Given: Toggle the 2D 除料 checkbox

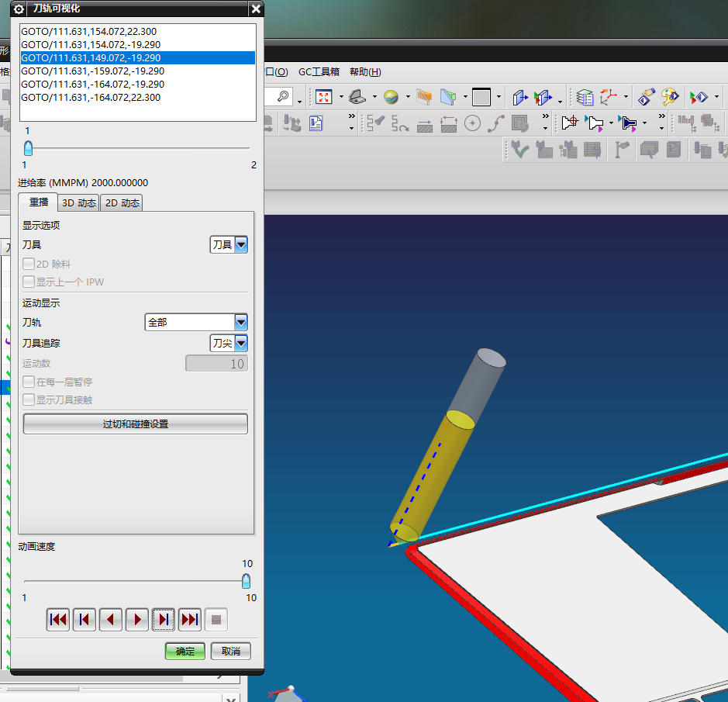Looking at the screenshot, I should pos(29,264).
